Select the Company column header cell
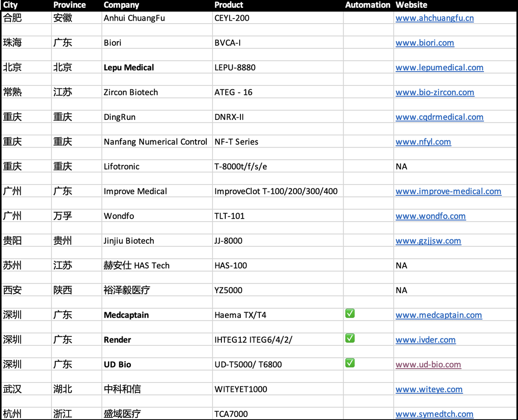 (157, 5)
